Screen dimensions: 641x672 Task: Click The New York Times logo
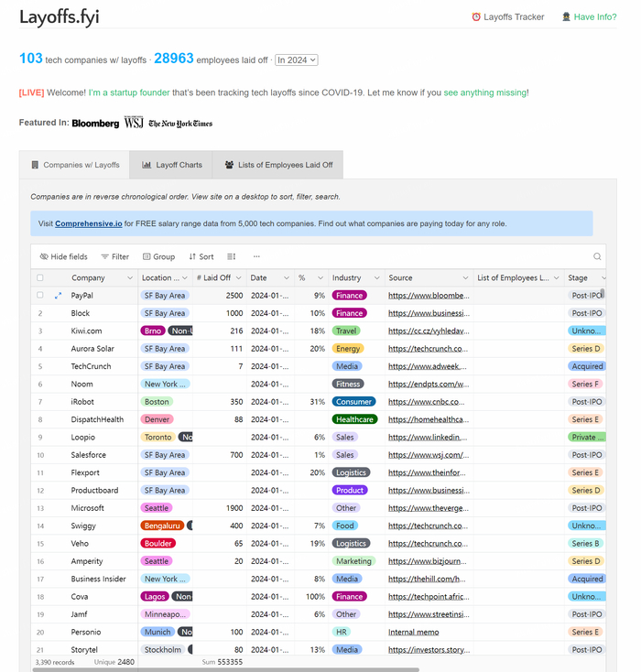(x=180, y=124)
